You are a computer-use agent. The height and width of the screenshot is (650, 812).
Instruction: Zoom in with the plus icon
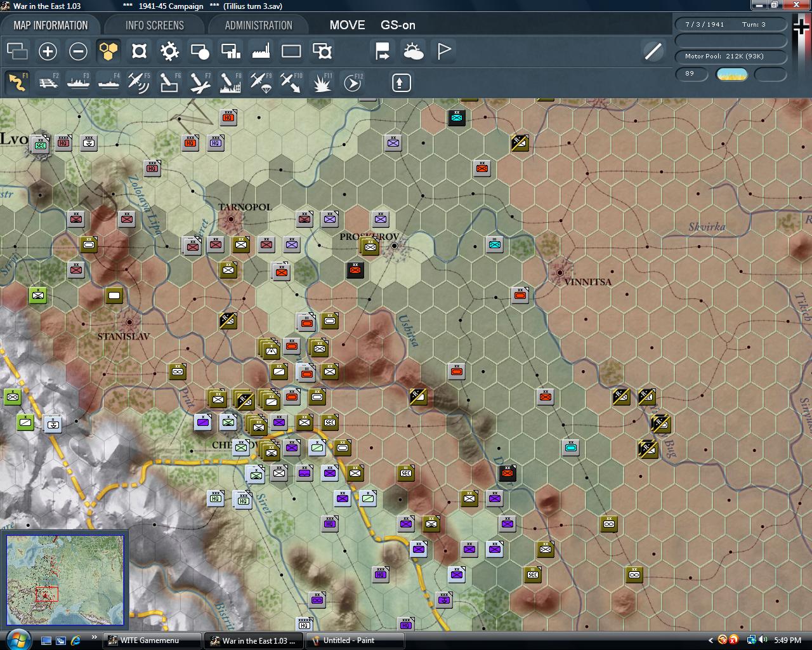click(48, 51)
